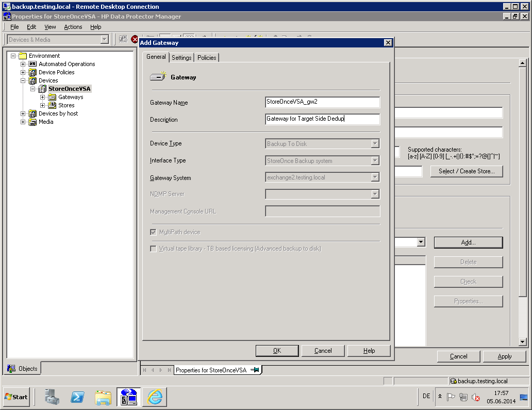Switch to the Policies tab
Viewport: 532px width, 410px height.
(x=207, y=58)
